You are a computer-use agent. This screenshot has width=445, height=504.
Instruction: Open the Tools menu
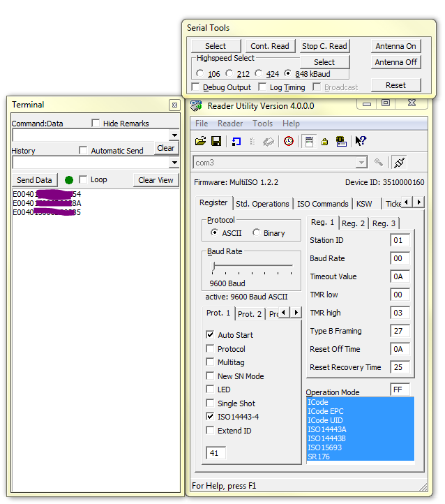pos(262,124)
